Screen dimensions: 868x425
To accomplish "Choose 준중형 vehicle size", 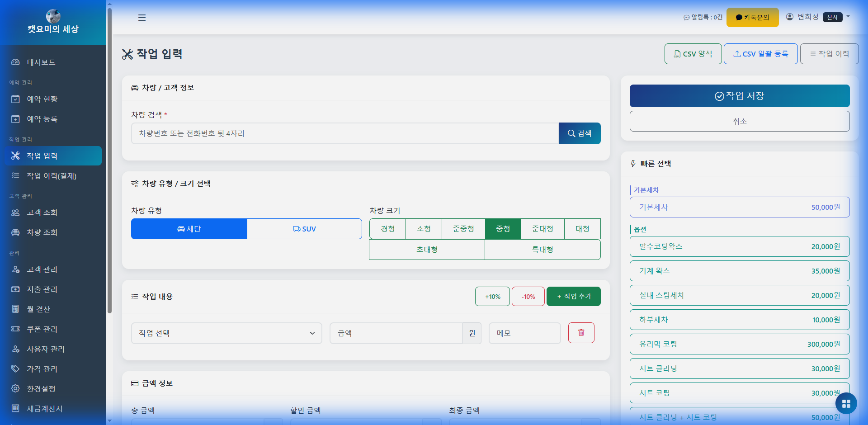I will [x=463, y=229].
